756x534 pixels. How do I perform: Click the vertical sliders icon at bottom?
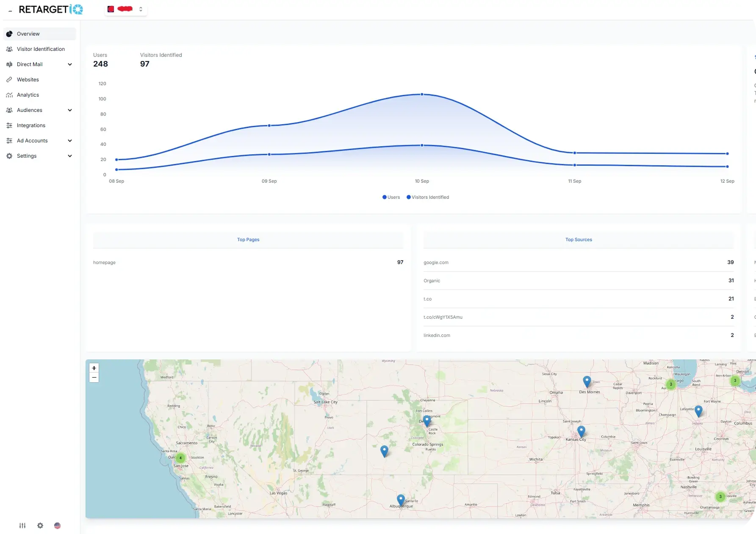(22, 526)
